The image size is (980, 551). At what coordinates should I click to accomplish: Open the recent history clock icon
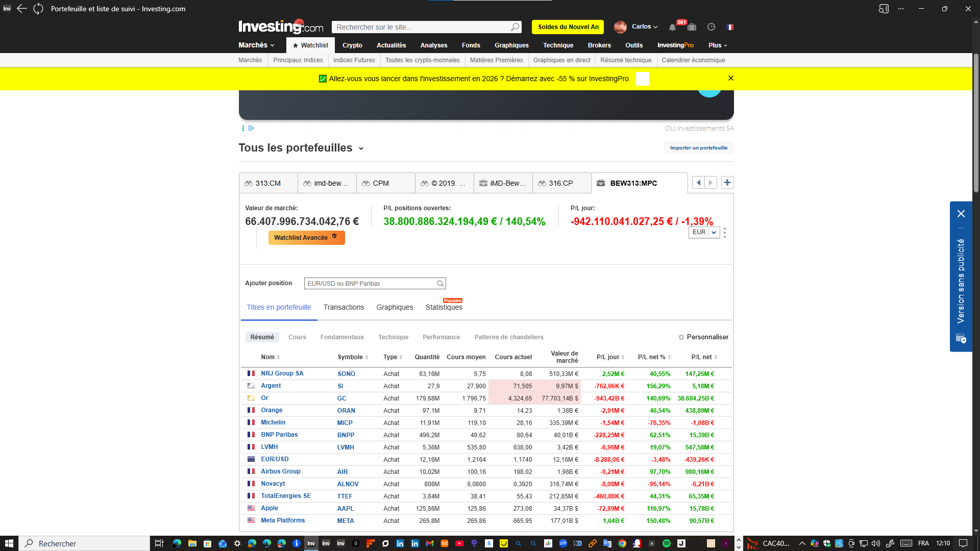(711, 27)
